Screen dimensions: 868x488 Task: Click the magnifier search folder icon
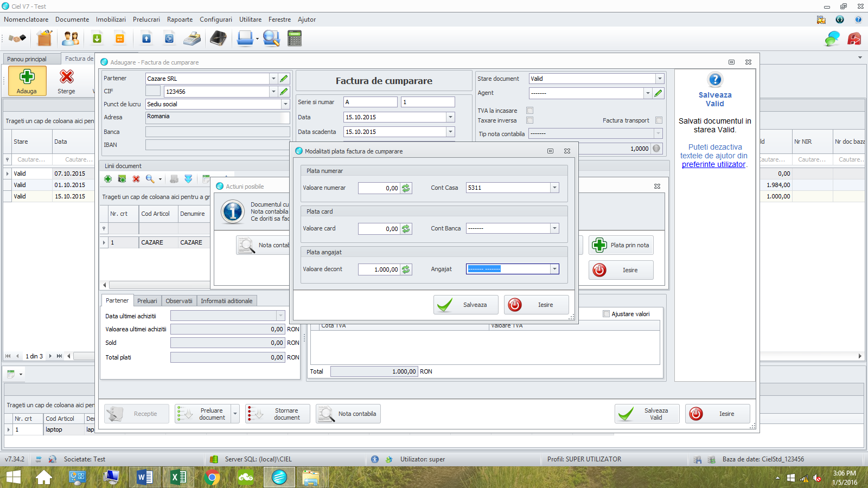pos(271,38)
